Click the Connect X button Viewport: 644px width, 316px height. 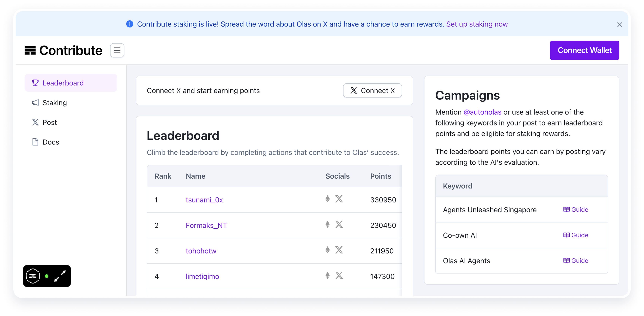[372, 91]
